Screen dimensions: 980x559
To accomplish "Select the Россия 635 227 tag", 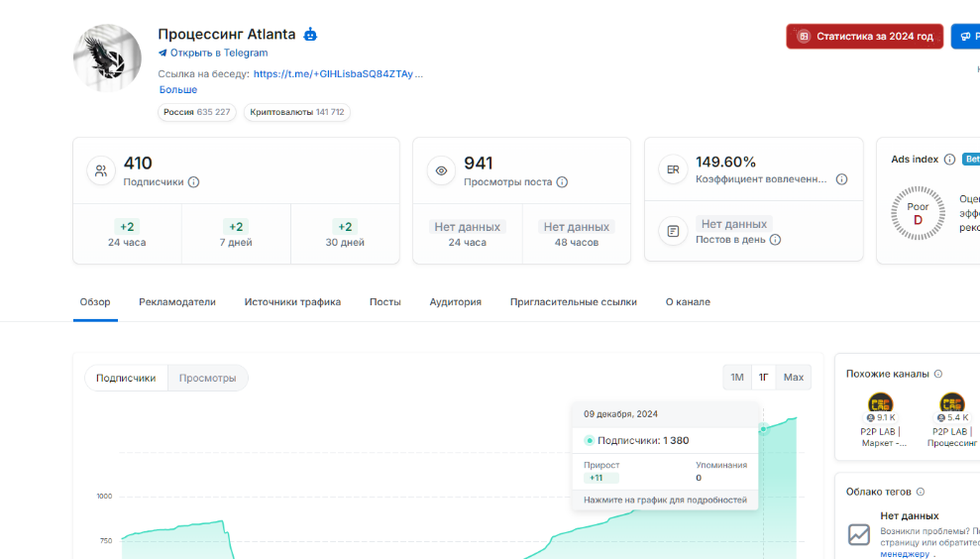I will [197, 112].
